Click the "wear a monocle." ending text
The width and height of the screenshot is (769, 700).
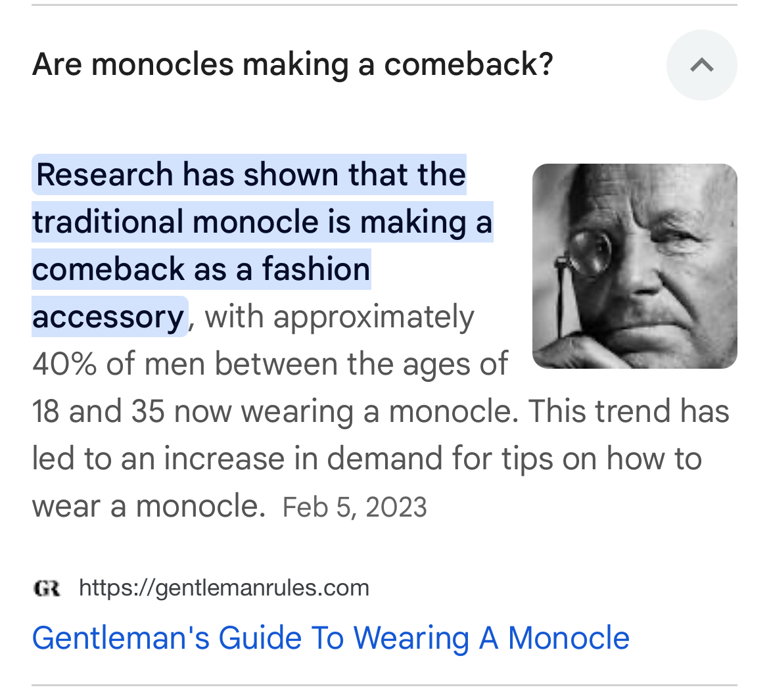click(149, 507)
